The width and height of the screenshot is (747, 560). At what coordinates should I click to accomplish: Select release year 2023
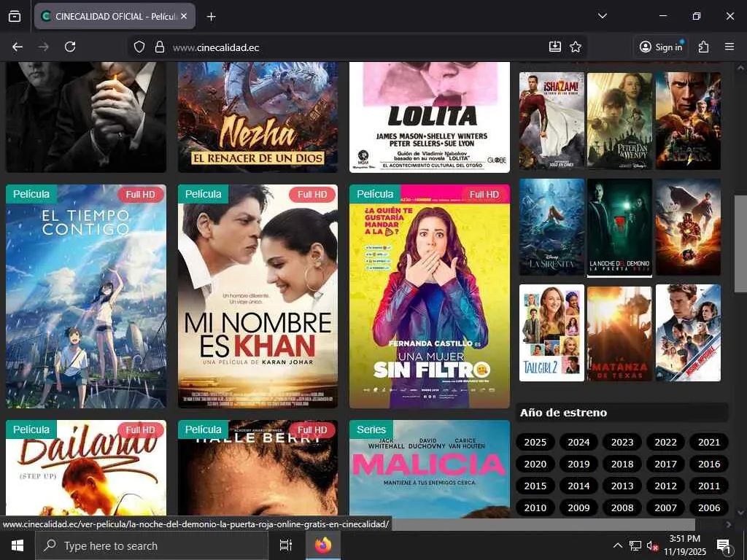[622, 442]
